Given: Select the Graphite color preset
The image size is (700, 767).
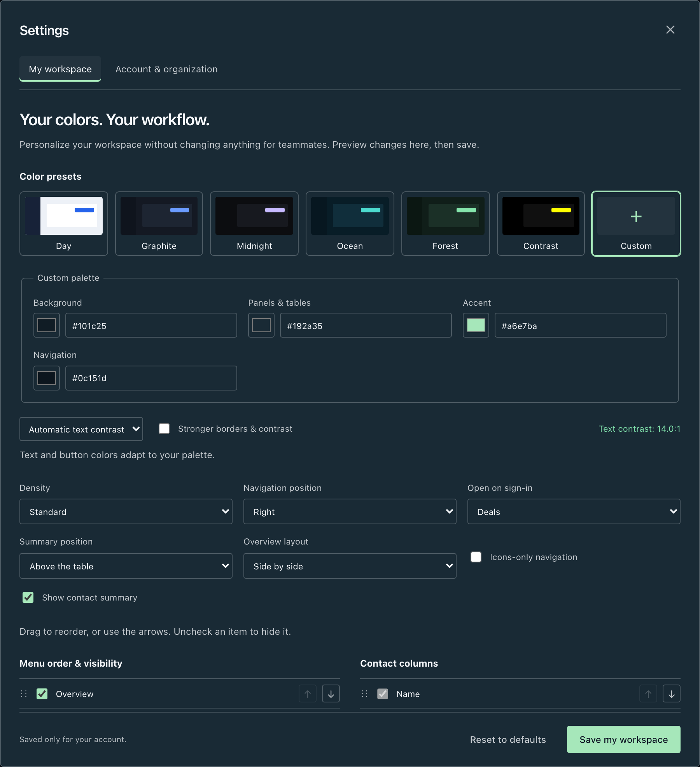Looking at the screenshot, I should pos(159,224).
